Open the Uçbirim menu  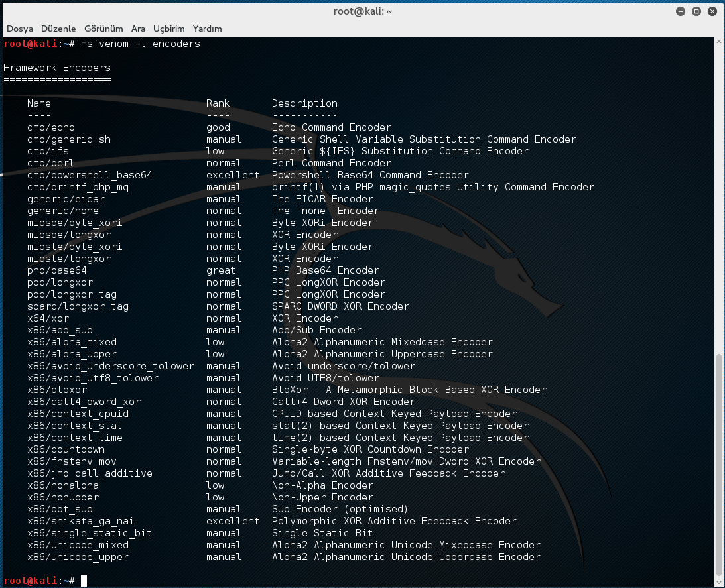(x=168, y=29)
